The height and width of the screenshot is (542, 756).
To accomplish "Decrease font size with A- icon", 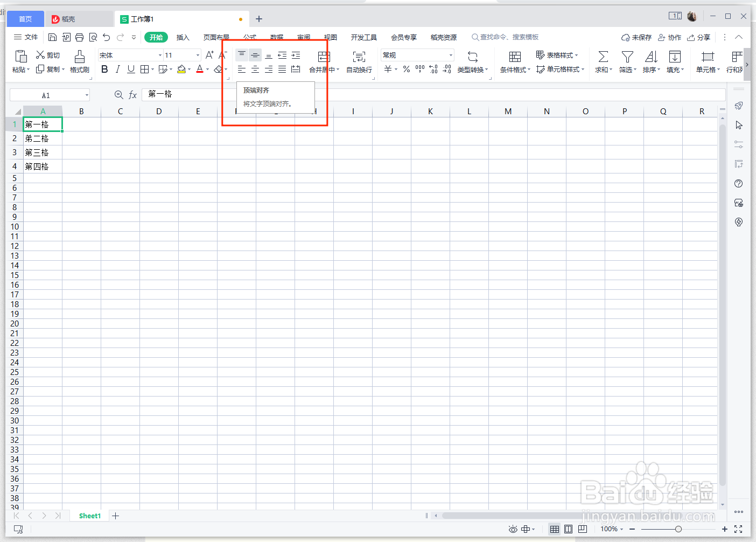I will coord(222,55).
